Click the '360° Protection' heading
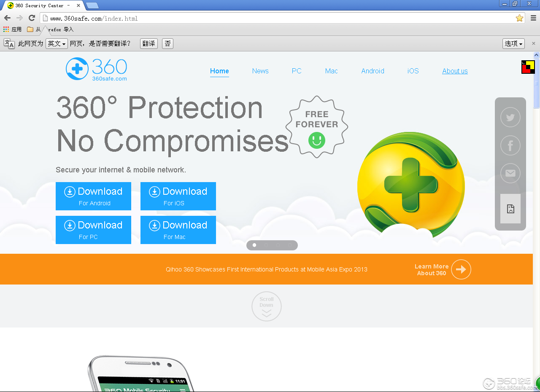 click(x=159, y=107)
